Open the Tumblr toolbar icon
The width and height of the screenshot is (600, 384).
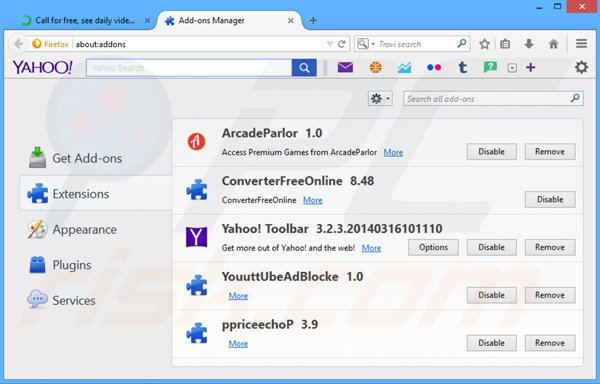tap(463, 68)
